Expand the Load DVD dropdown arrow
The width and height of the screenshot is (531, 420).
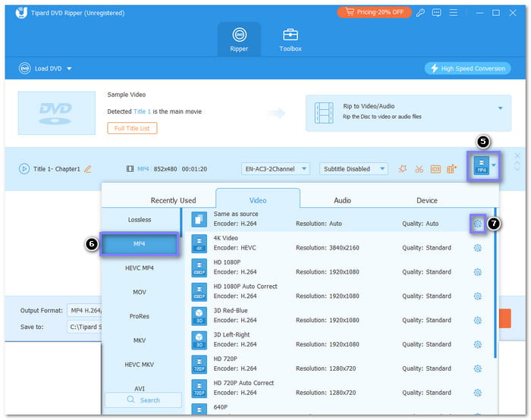pyautogui.click(x=69, y=69)
